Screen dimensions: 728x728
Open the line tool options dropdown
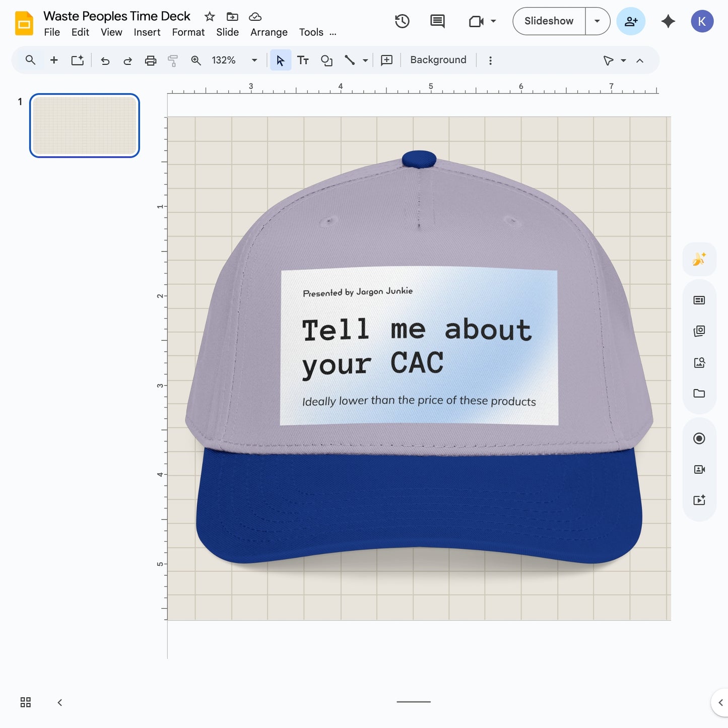coord(364,60)
